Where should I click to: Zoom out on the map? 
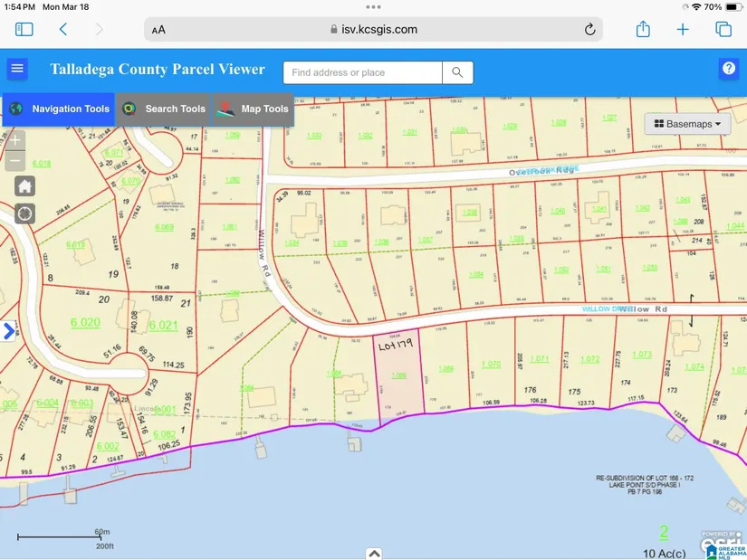(x=15, y=162)
